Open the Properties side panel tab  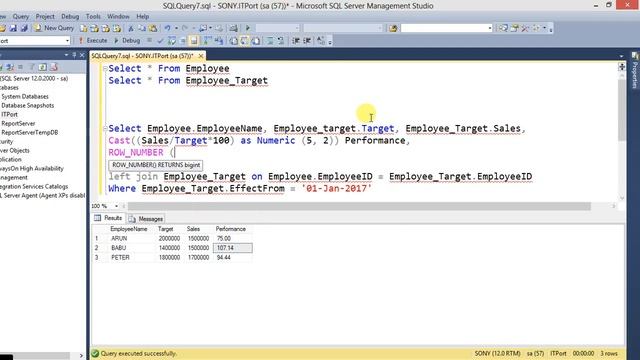tap(635, 71)
